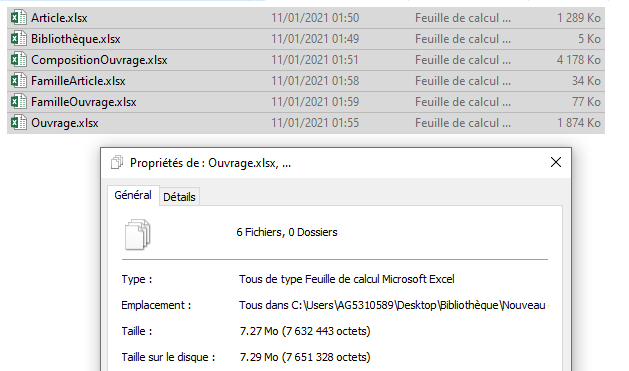Click the Excel icon of Ouvrage.xlsx
Image resolution: width=629 pixels, height=371 pixels.
pos(18,123)
